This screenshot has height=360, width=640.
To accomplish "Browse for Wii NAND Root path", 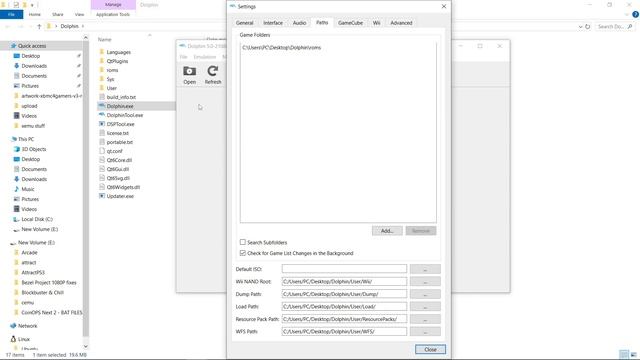I will click(425, 282).
